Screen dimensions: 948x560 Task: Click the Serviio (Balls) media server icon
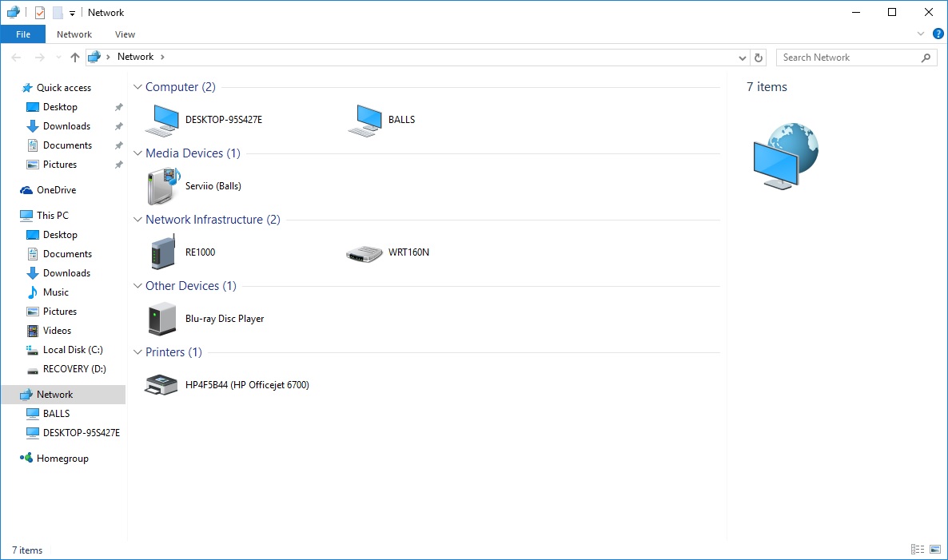tap(162, 186)
